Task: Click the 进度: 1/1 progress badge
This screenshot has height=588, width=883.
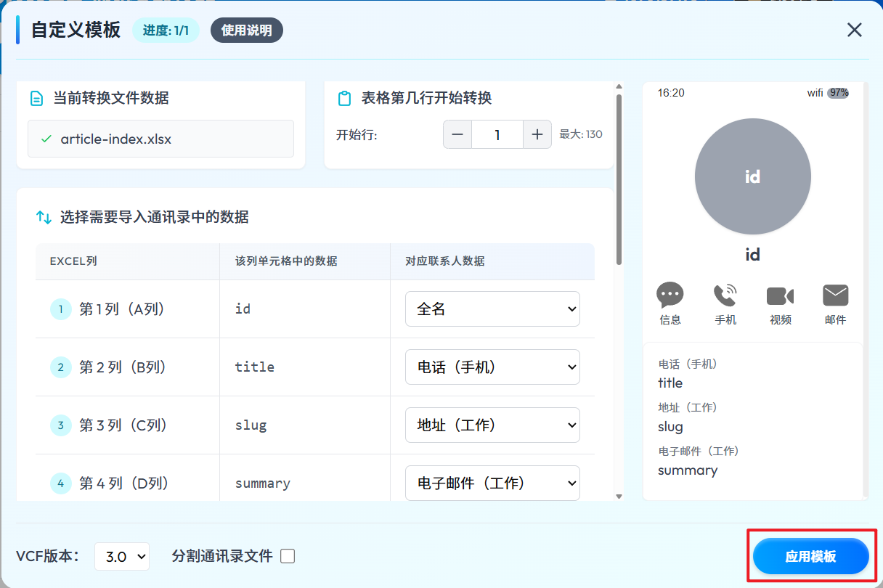Action: point(166,30)
